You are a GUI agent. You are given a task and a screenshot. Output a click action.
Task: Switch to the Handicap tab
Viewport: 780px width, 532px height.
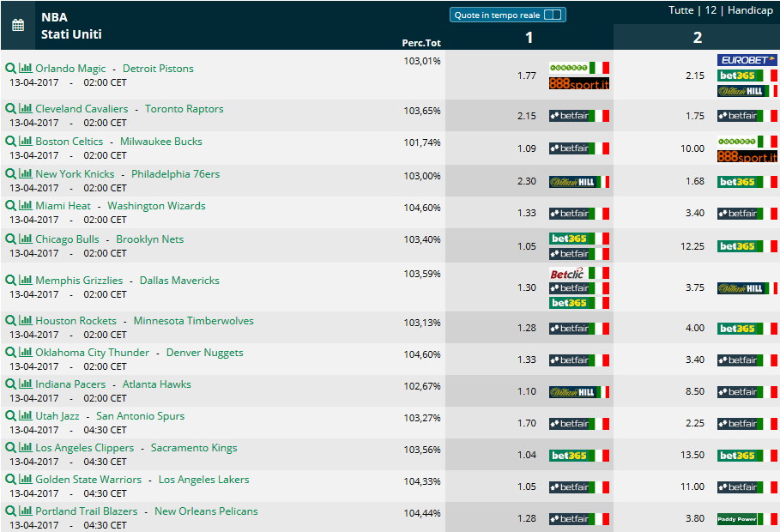pyautogui.click(x=750, y=10)
